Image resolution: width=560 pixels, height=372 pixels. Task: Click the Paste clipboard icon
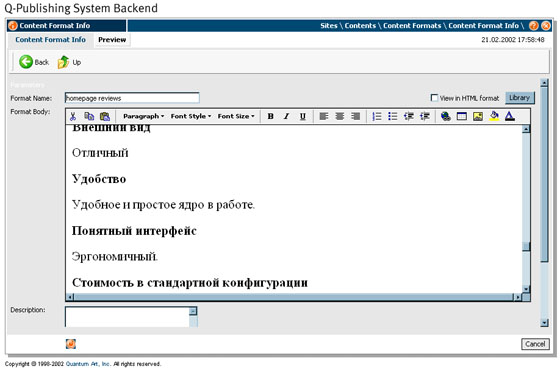105,116
